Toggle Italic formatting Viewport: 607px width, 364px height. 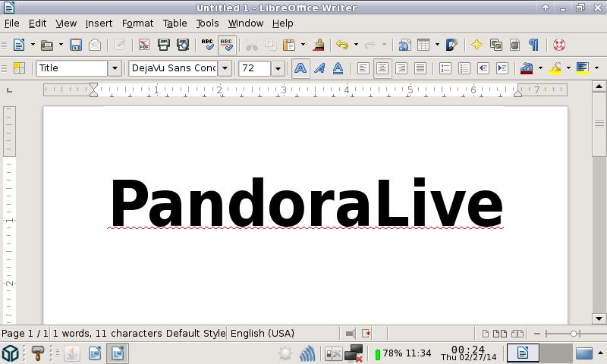319,68
